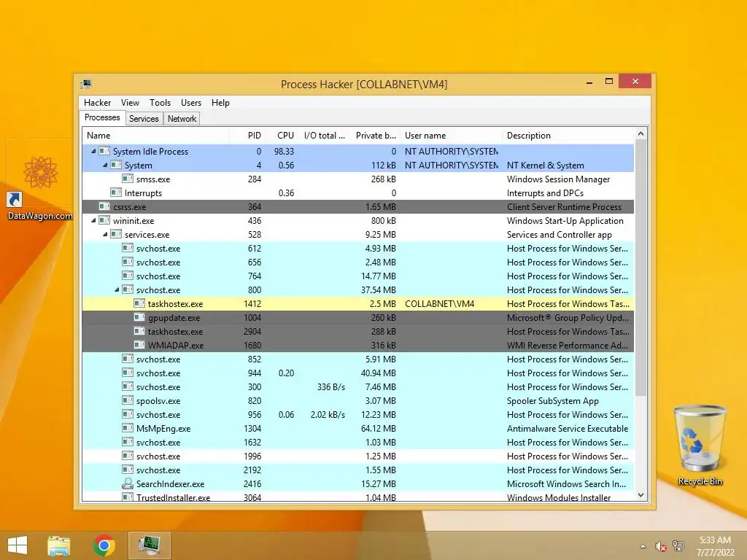Screen dimensions: 747x560
Task: Click the wininit.exe process icon
Action: click(104, 220)
